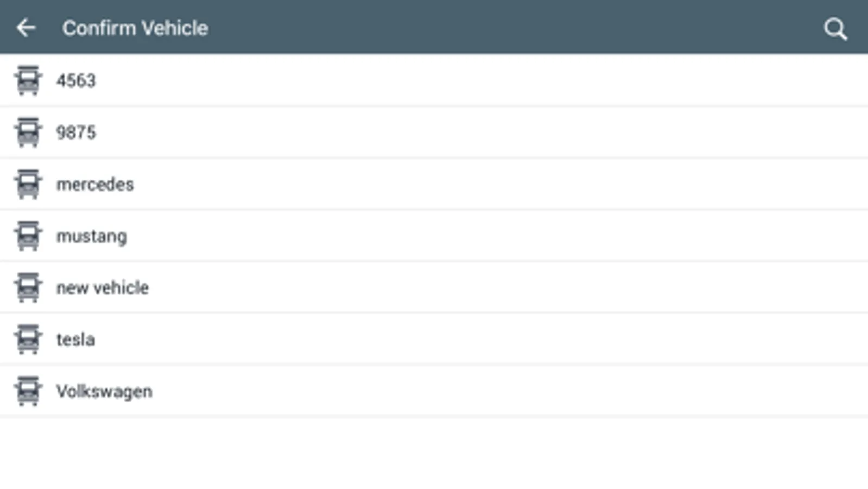Click the truck icon beside 9875
The width and height of the screenshot is (868, 489).
coord(28,132)
